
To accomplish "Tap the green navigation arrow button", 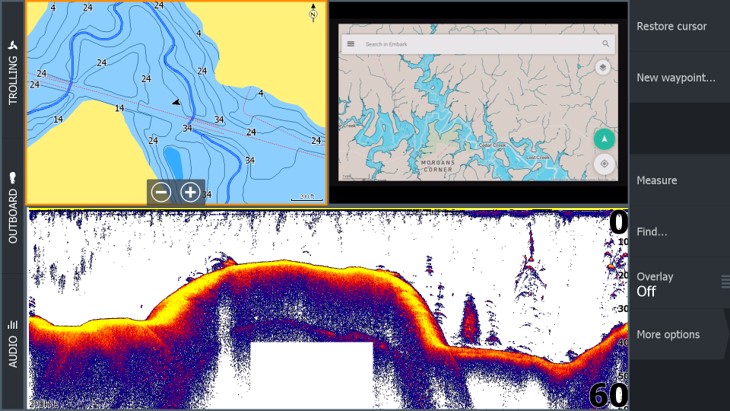I will pos(603,139).
